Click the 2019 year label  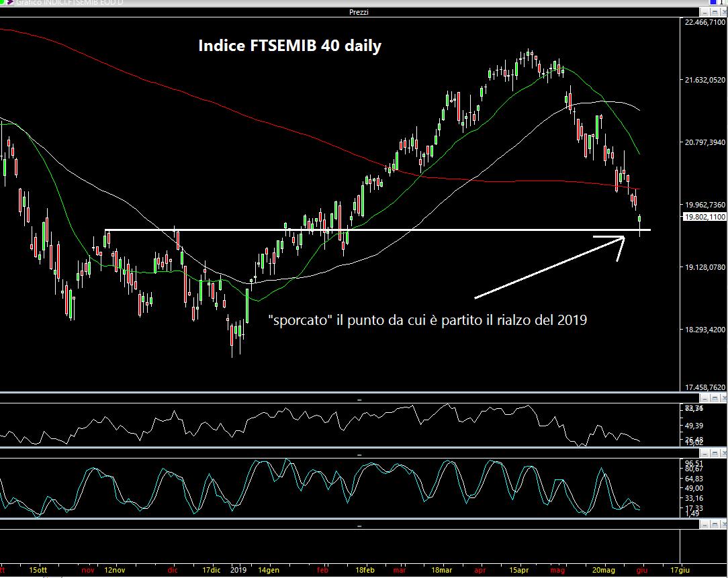coord(238,570)
